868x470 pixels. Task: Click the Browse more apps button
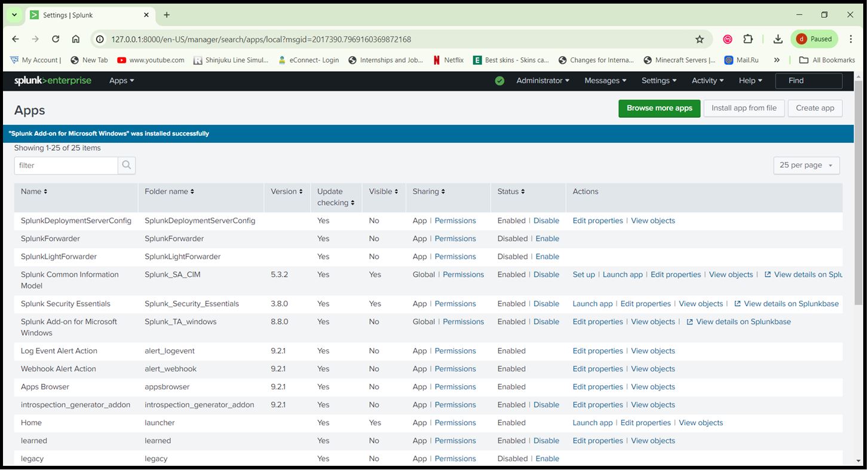coord(659,108)
